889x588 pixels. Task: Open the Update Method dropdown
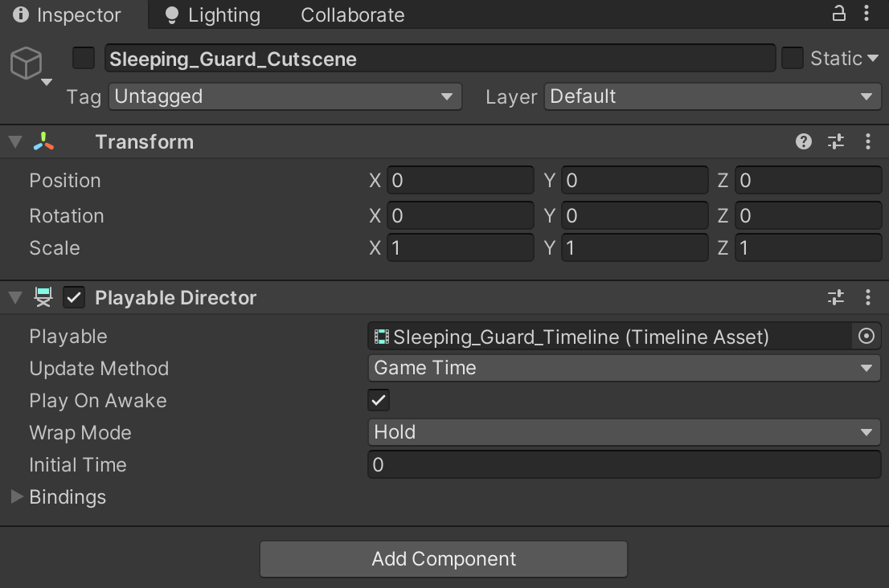click(625, 368)
